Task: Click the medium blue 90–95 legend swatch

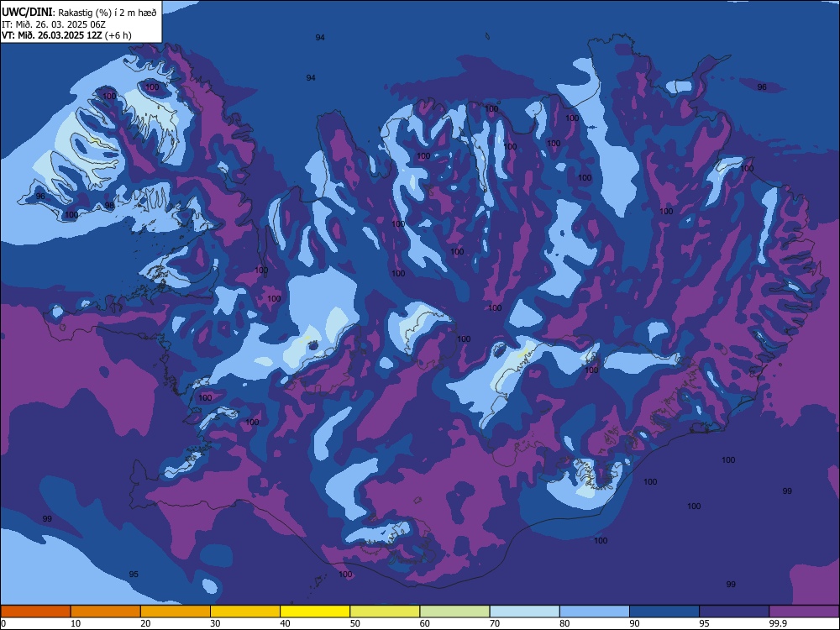Action: (664, 612)
